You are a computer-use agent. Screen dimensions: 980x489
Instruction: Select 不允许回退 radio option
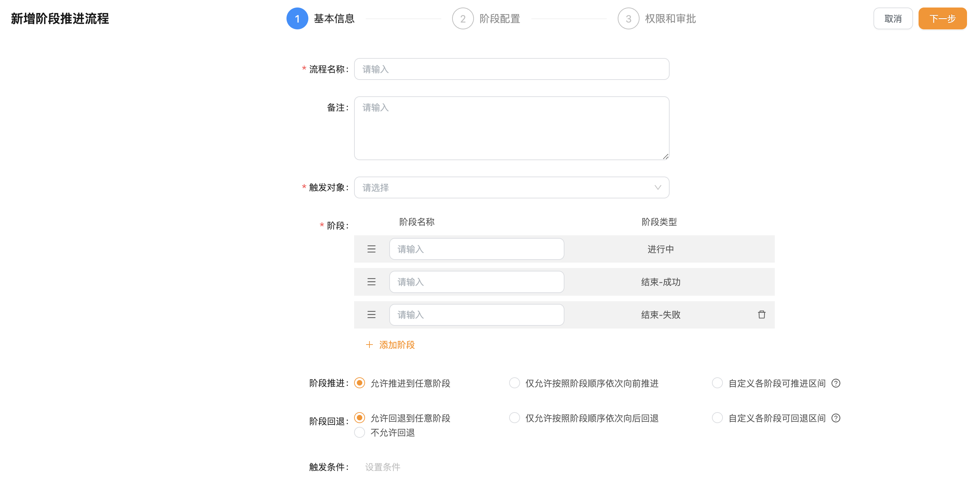coord(360,432)
